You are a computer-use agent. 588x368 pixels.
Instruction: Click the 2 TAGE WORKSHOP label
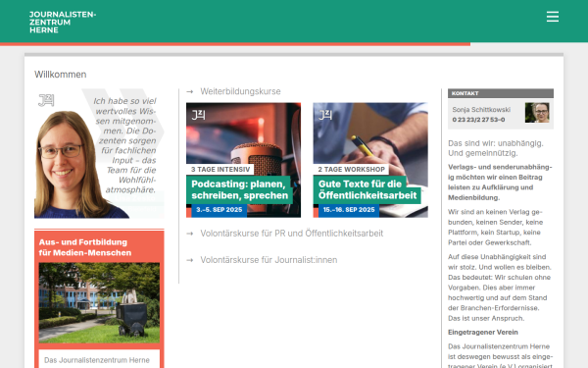click(x=351, y=170)
